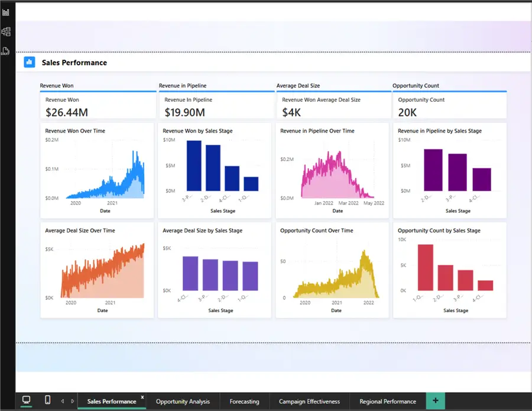Select tallest bar in Revenue Won by Sales Stage
The image size is (532, 411).
pos(194,166)
